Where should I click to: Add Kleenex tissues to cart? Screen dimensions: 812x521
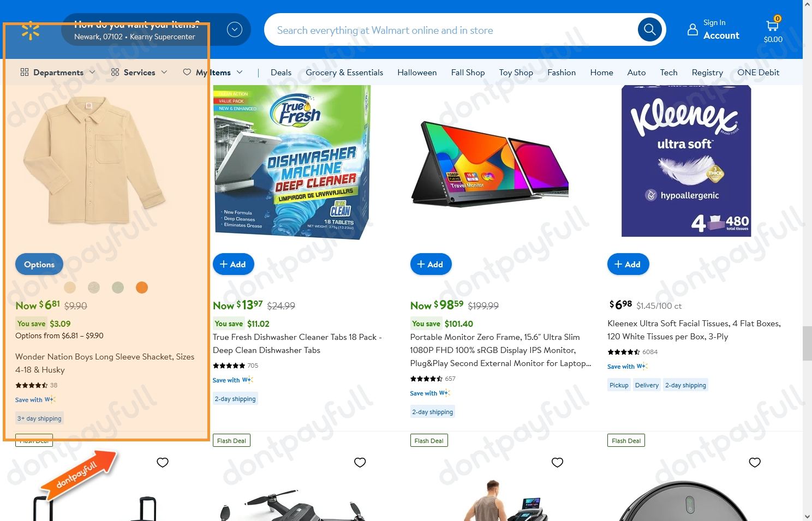628,264
